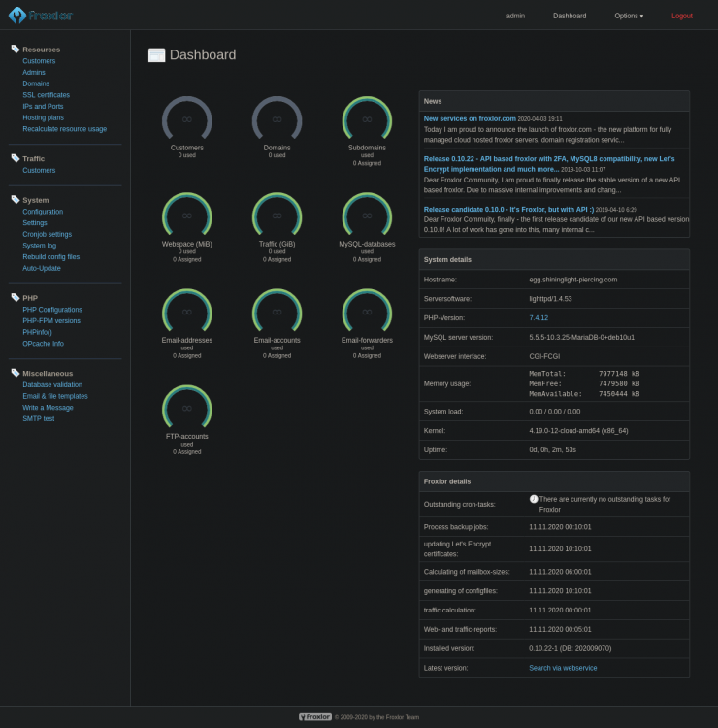Image resolution: width=718 pixels, height=728 pixels.
Task: Open IPs and Ports page
Action: 43,107
